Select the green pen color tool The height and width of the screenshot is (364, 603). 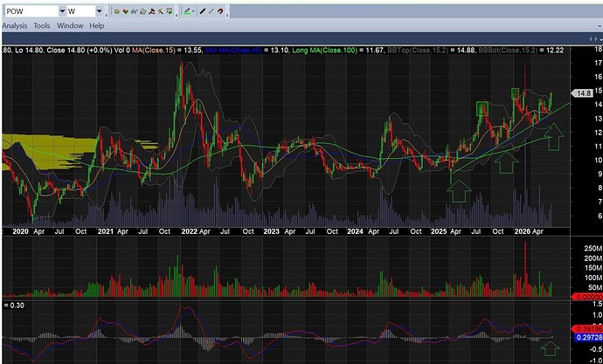coord(187,11)
